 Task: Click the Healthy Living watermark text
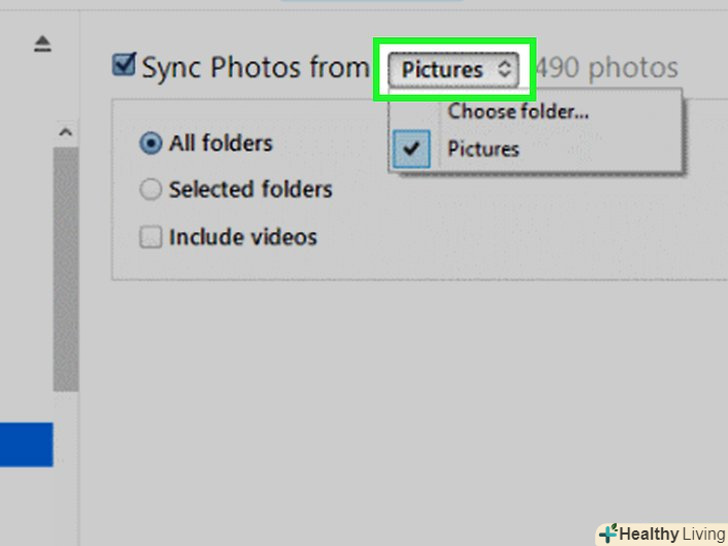pos(670,533)
